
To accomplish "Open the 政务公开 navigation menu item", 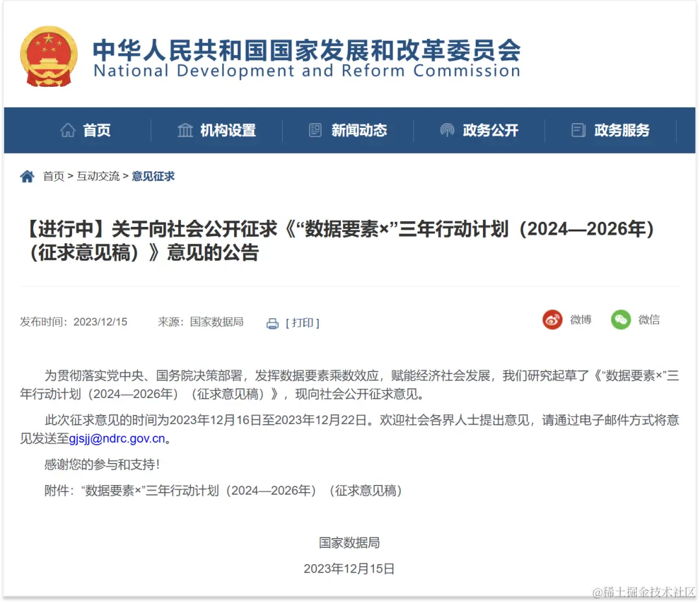I will pyautogui.click(x=491, y=130).
